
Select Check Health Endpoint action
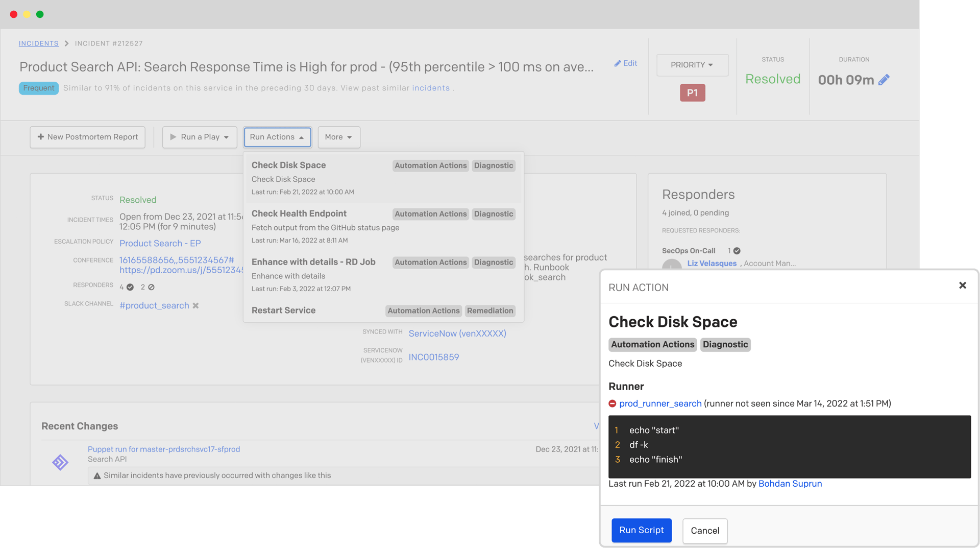[x=299, y=213]
